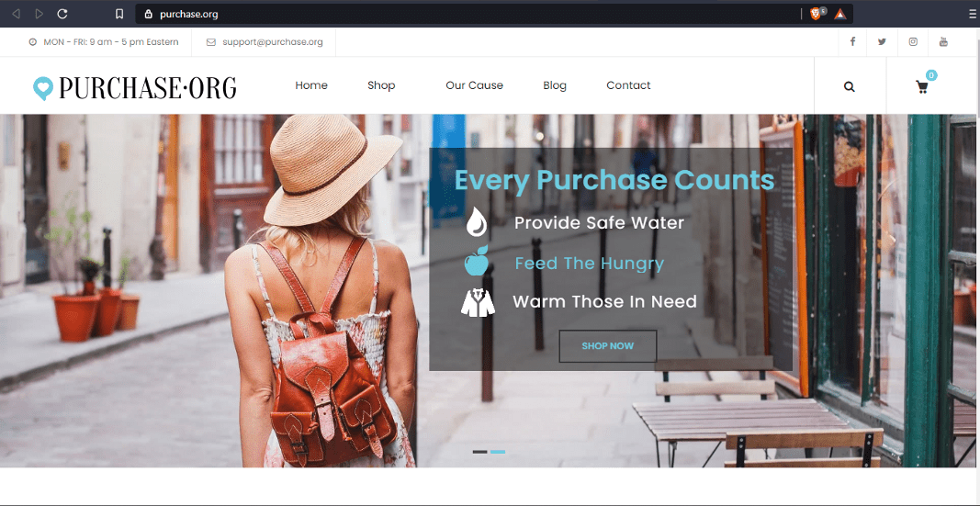Click the cart item count badge
The width and height of the screenshot is (980, 506).
click(x=931, y=75)
